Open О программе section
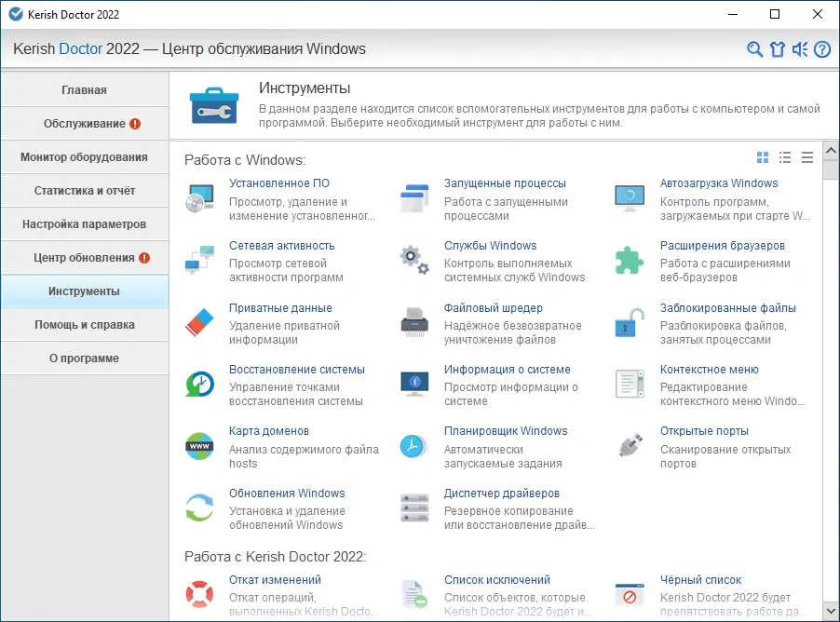 coord(84,358)
